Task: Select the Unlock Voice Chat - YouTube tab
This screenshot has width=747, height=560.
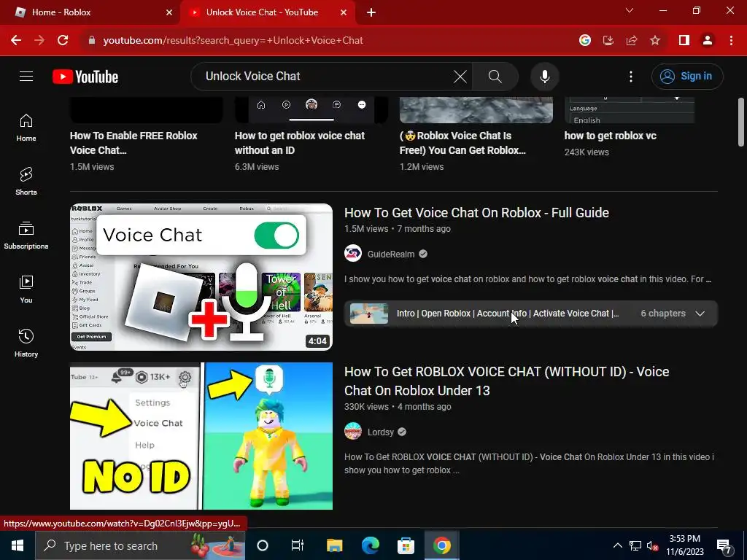Action: coord(267,12)
